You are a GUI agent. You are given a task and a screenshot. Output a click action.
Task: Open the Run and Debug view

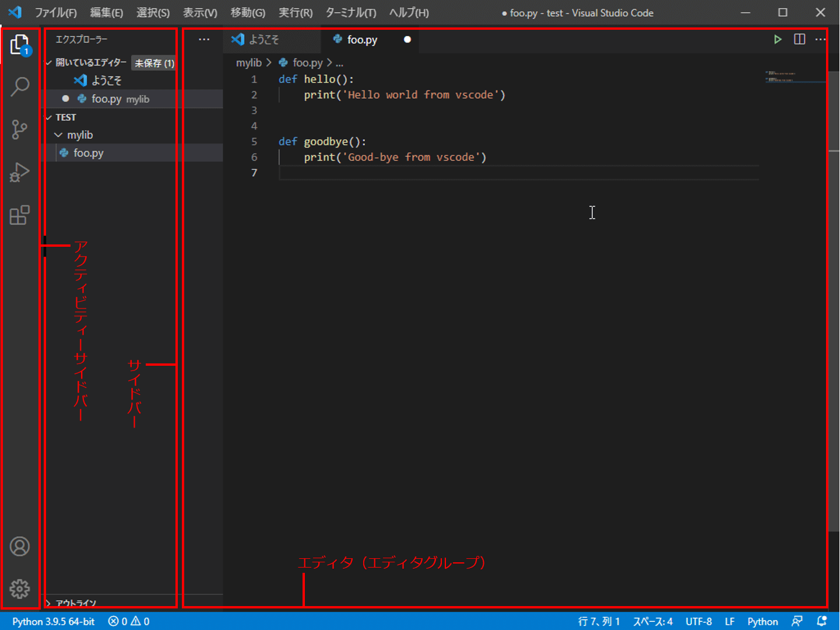coord(20,173)
